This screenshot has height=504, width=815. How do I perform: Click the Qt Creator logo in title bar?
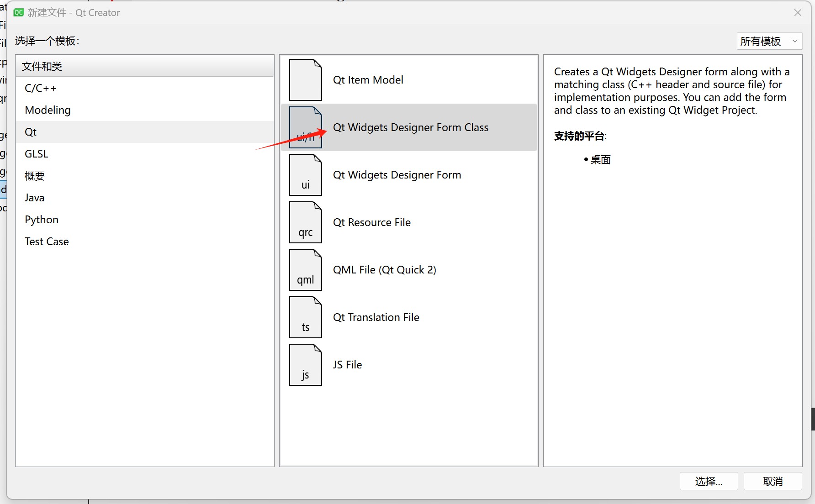(19, 12)
